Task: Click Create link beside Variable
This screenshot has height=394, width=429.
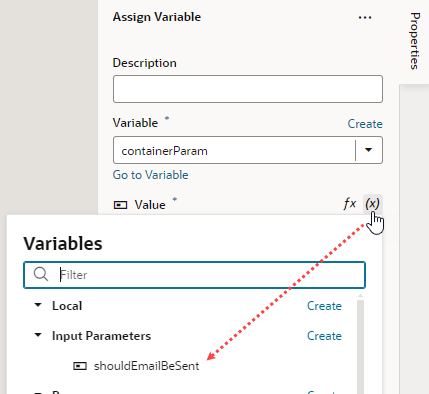Action: [x=365, y=124]
